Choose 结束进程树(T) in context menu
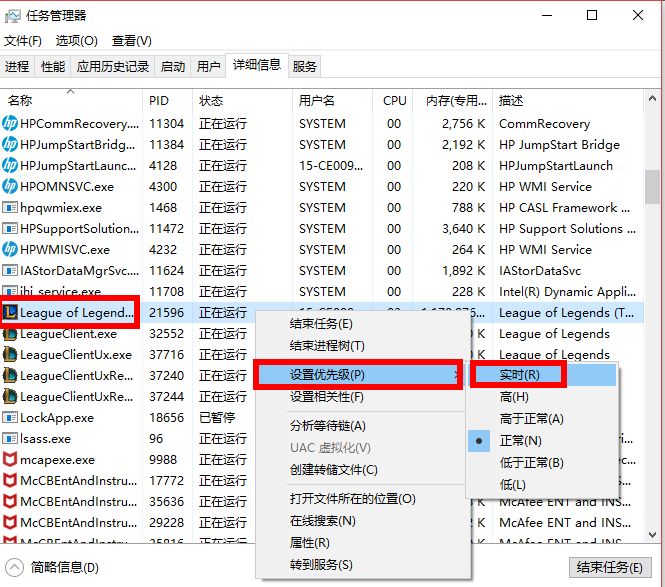Screen dimensions: 665x587 click(363, 346)
